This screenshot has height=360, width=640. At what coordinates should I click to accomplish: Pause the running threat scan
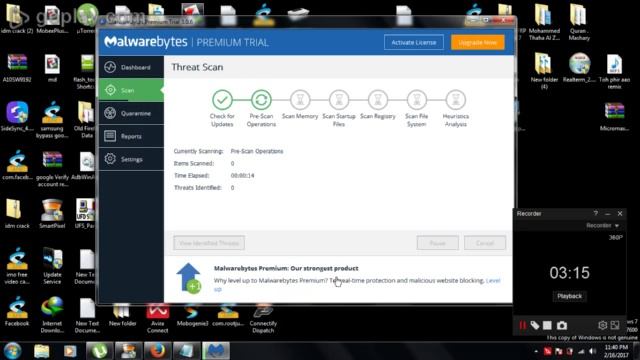[x=438, y=243]
